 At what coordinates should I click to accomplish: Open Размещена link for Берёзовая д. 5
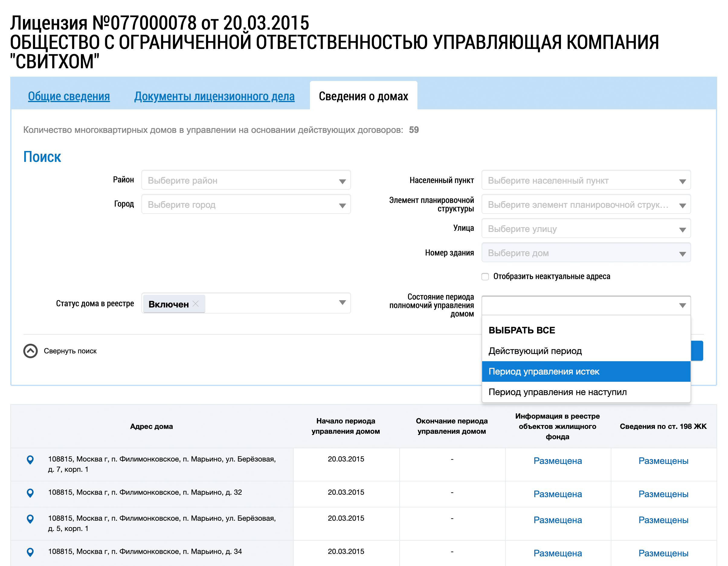pos(558,520)
